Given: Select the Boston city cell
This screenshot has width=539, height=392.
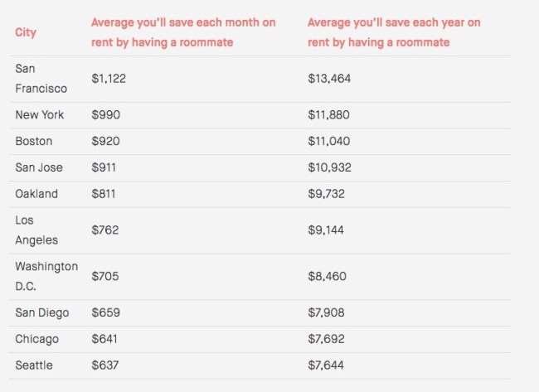Looking at the screenshot, I should click(x=34, y=141).
